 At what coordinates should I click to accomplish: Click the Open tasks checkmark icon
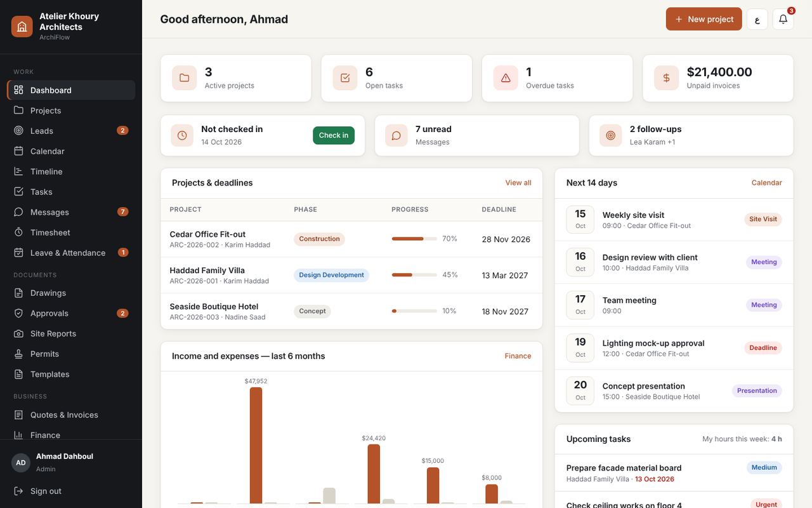(345, 78)
